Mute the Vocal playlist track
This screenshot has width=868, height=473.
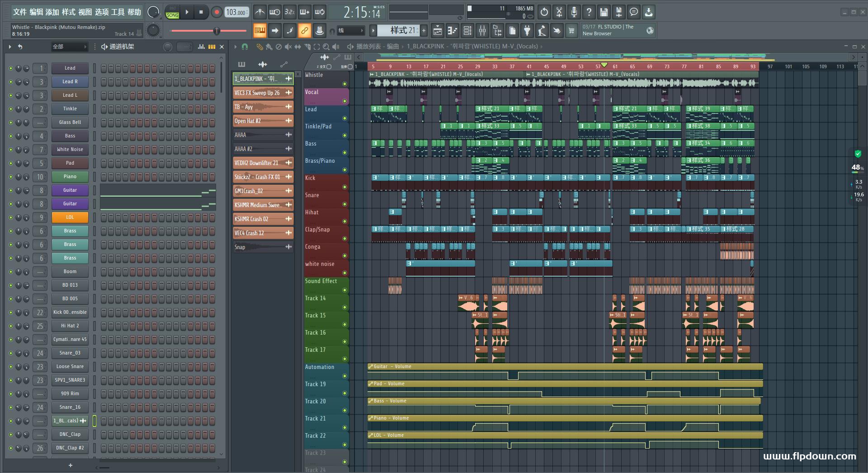tap(344, 101)
